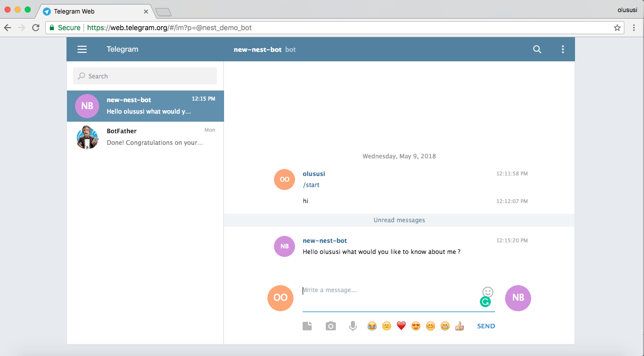Select the Telegram Web browser tab
The width and height of the screenshot is (644, 356).
pos(96,11)
